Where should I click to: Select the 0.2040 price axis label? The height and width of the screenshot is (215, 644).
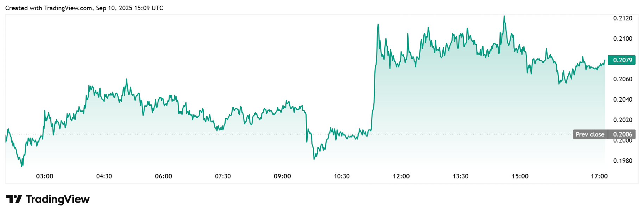(x=623, y=100)
